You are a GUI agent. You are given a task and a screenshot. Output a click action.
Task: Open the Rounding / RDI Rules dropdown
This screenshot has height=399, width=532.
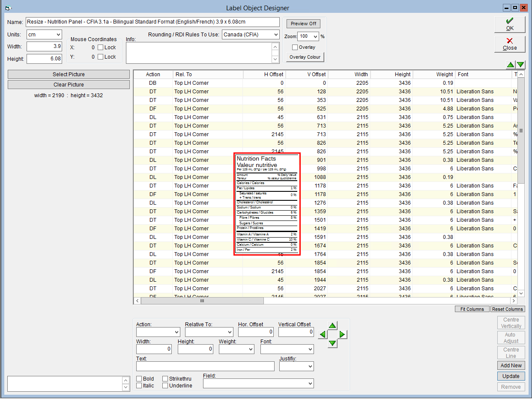coord(275,35)
